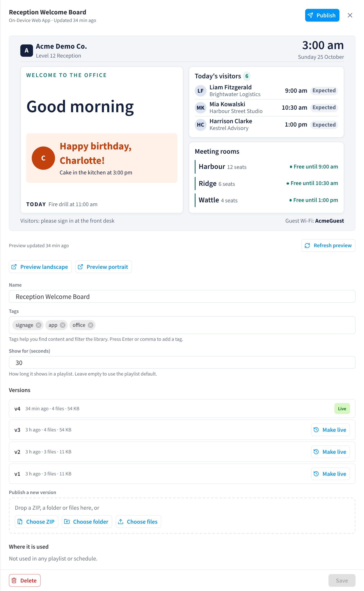Click the AcmeGuest Wi-Fi text
The height and width of the screenshot is (591, 364).
tap(329, 221)
